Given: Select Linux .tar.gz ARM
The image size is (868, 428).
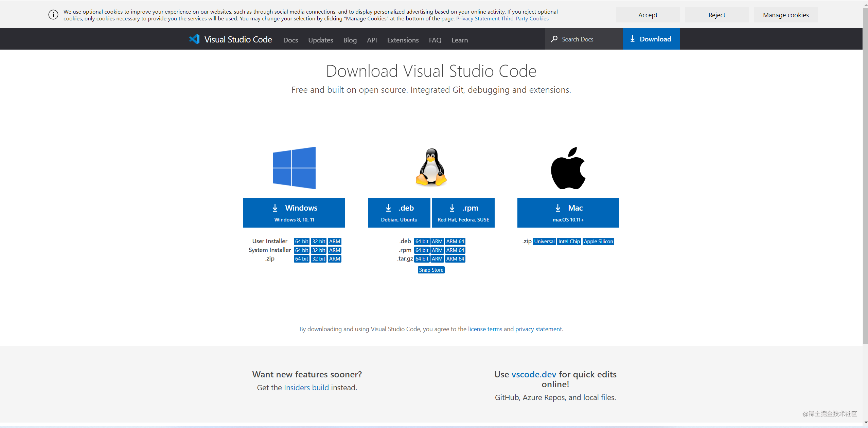Looking at the screenshot, I should coord(437,259).
